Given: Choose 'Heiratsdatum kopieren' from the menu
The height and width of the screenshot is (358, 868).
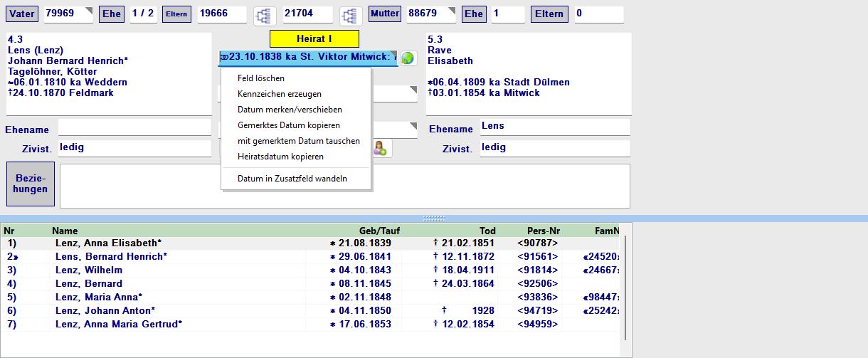Looking at the screenshot, I should (280, 157).
